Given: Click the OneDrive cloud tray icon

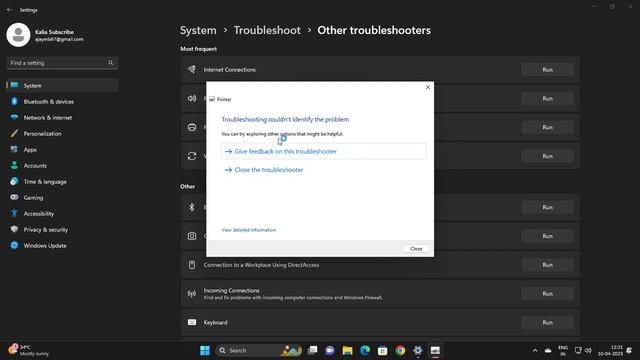Looking at the screenshot, I should click(548, 351).
